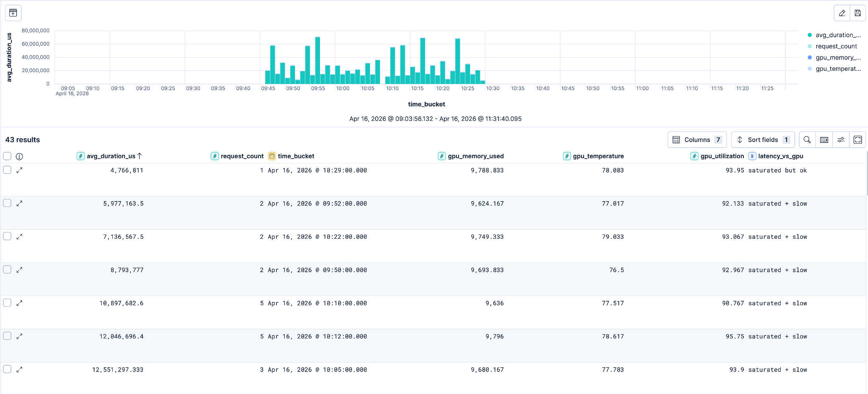Viewport: 868px width, 394px height.
Task: Expand row with avg duration 5,977,163.5
Action: (x=19, y=204)
